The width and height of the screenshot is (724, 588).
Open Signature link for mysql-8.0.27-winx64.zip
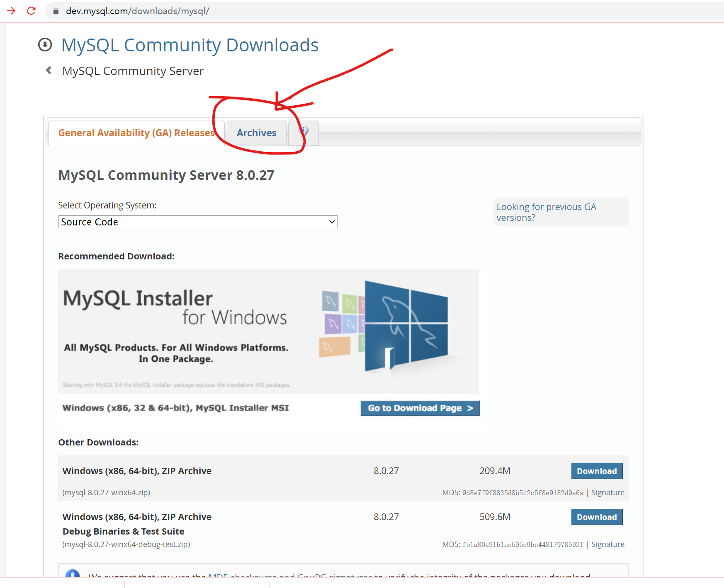point(607,493)
